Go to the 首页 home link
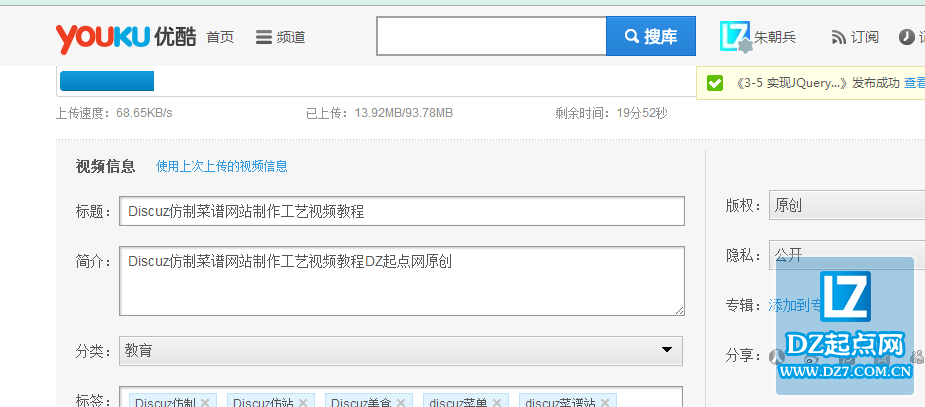 (x=220, y=37)
